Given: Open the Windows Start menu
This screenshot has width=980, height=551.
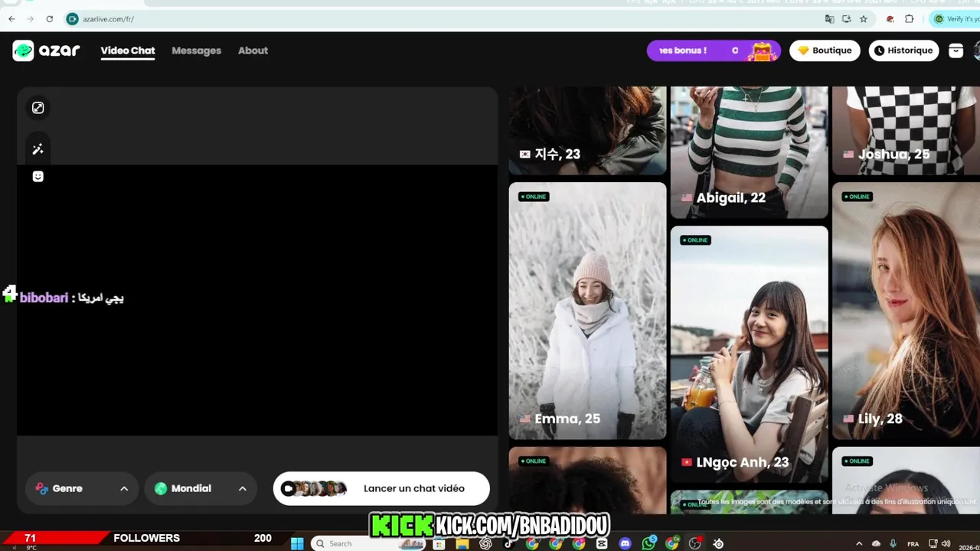Looking at the screenshot, I should (297, 543).
